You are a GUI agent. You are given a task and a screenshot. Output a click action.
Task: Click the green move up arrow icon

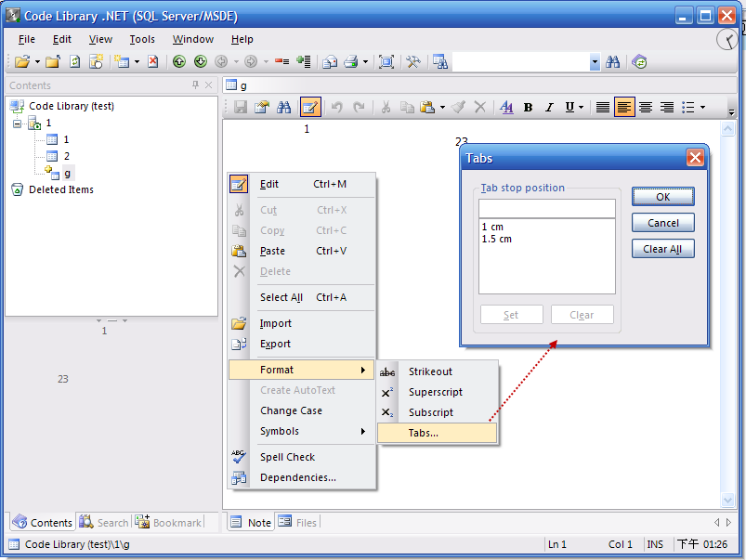click(179, 62)
